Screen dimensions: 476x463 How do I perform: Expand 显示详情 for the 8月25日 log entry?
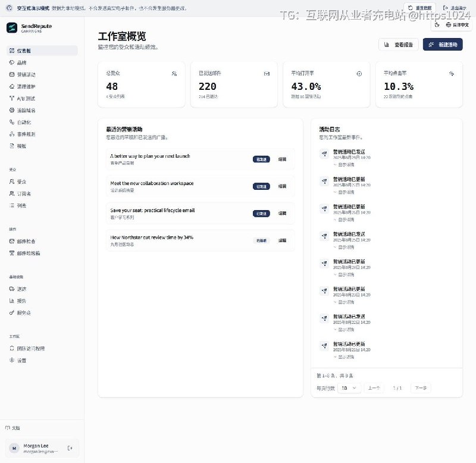(x=344, y=247)
